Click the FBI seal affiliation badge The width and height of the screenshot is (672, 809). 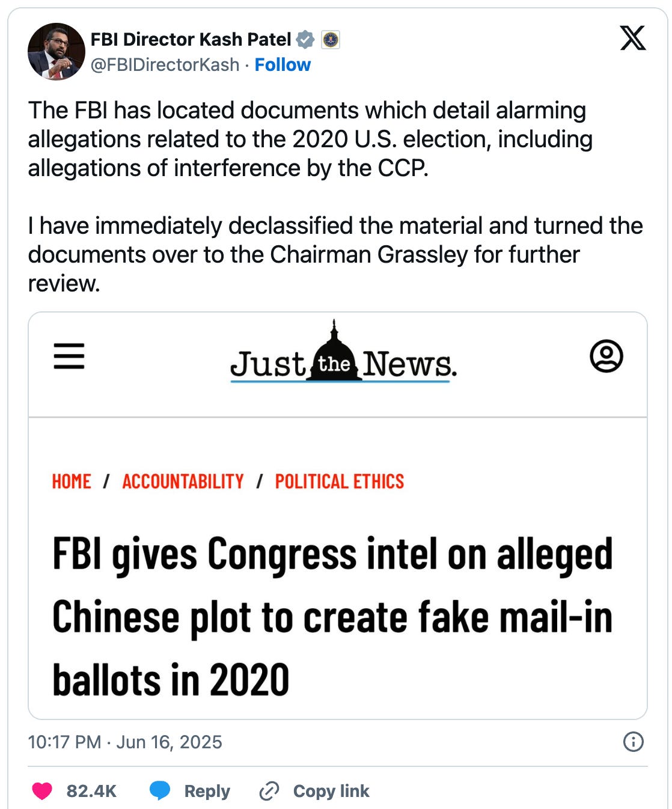pyautogui.click(x=330, y=40)
